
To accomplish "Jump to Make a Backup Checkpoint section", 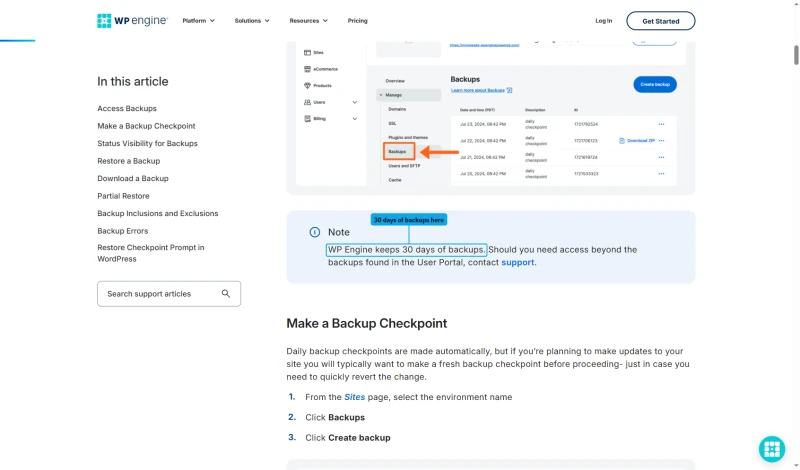I will coord(146,126).
